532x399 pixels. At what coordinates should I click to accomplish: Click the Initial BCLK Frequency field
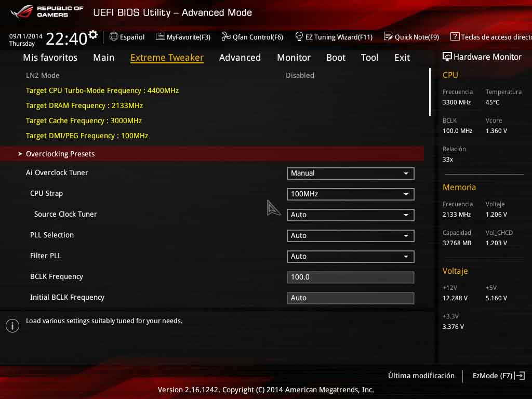click(x=350, y=298)
